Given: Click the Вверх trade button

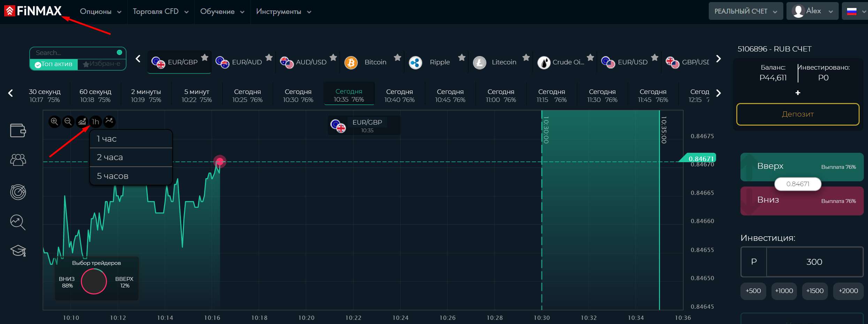Looking at the screenshot, I should tap(802, 167).
